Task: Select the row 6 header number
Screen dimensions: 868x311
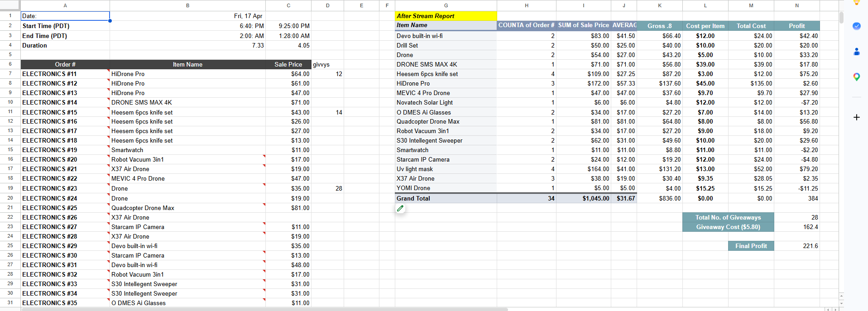Action: [x=10, y=64]
